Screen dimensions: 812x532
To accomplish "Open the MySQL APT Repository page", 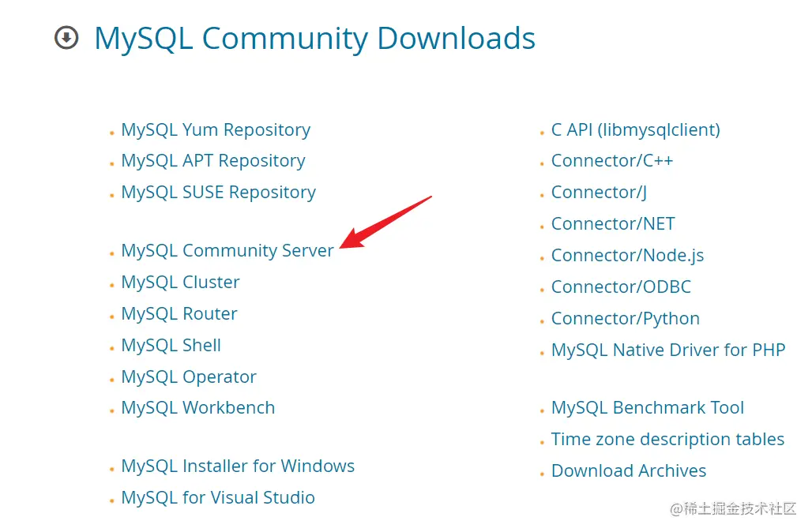I will click(x=212, y=161).
